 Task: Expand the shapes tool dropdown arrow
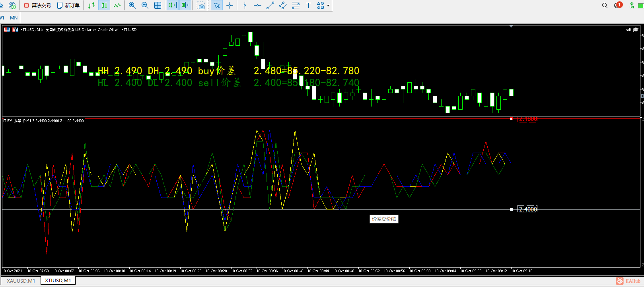coord(328,6)
